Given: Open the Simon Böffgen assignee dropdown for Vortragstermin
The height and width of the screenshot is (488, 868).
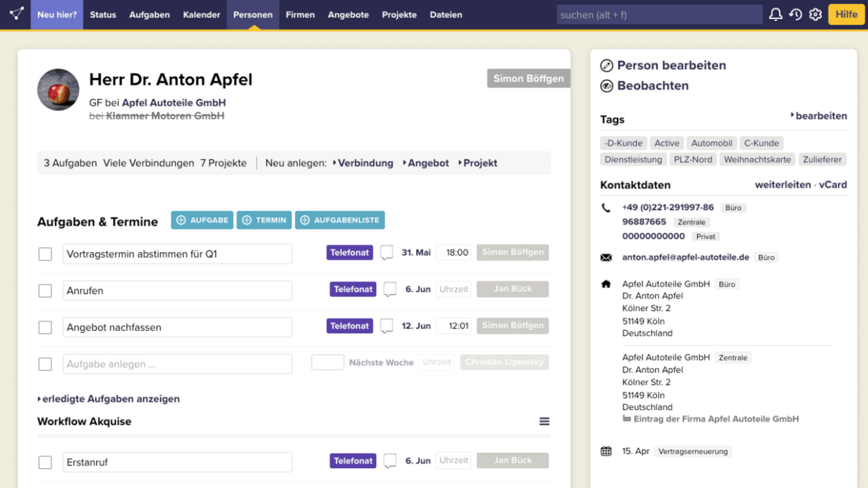Looking at the screenshot, I should 512,253.
